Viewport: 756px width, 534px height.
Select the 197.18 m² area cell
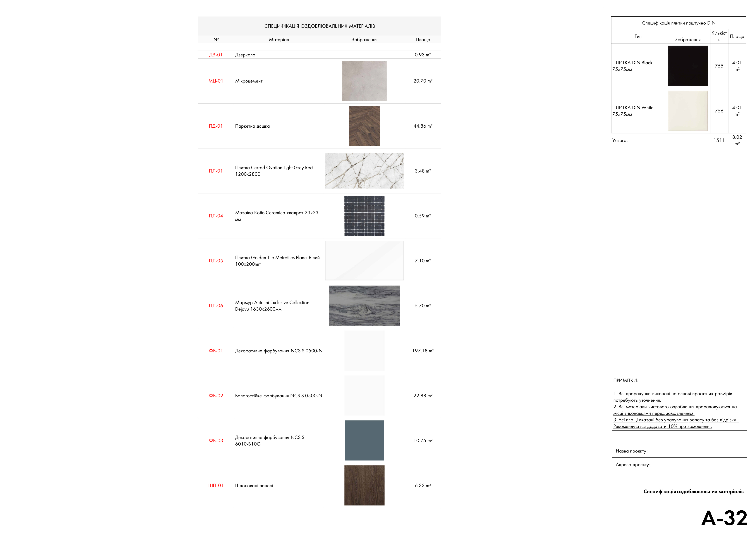pyautogui.click(x=423, y=351)
